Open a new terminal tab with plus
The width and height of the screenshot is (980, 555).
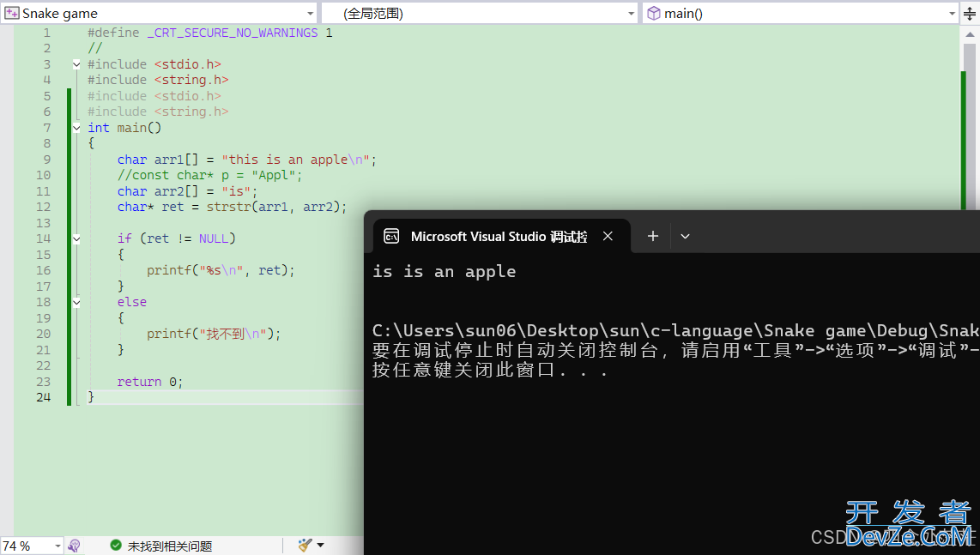click(x=652, y=236)
